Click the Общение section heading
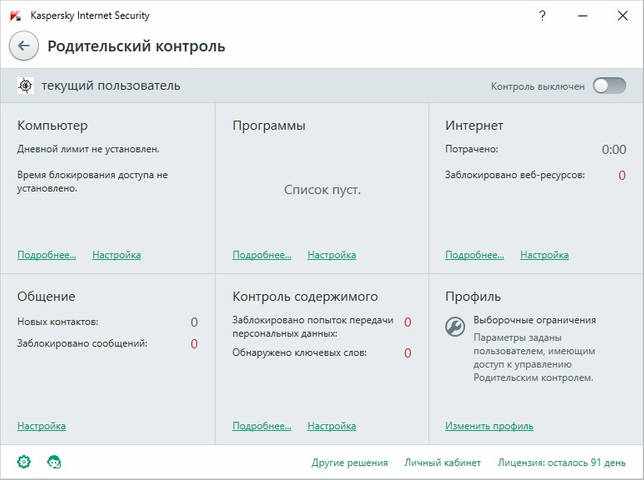 pyautogui.click(x=46, y=296)
